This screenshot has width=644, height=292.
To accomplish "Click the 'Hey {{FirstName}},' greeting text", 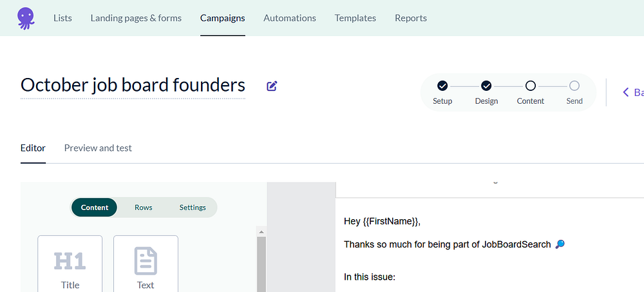I will (382, 222).
